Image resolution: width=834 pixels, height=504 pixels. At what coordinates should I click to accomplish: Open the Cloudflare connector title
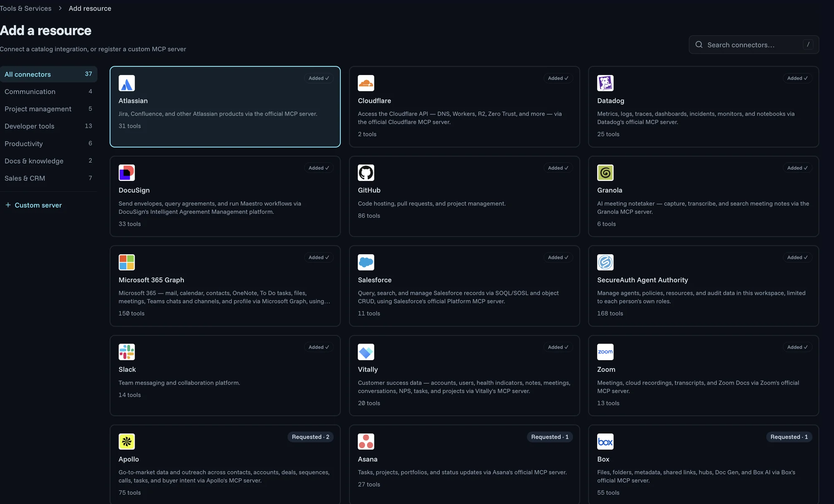(374, 100)
